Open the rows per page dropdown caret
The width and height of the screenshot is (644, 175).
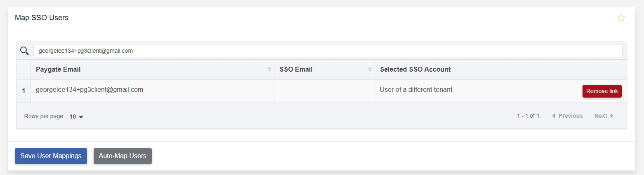(x=81, y=117)
